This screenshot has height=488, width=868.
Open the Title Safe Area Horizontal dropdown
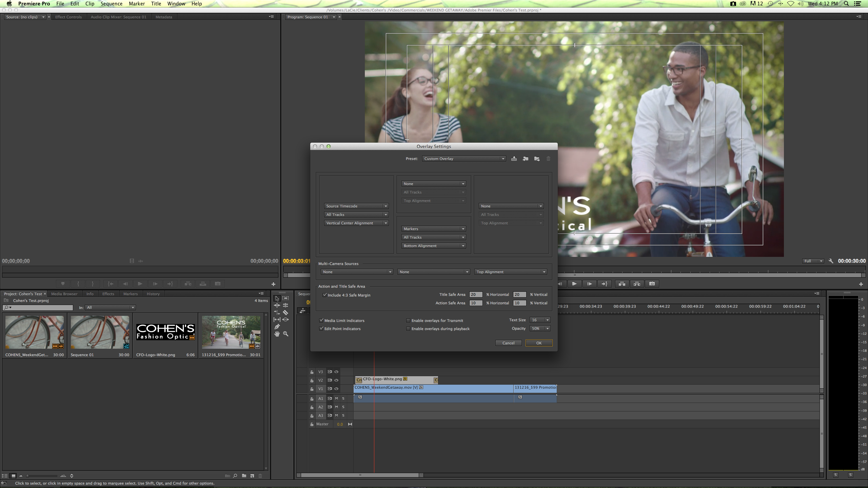coord(474,294)
